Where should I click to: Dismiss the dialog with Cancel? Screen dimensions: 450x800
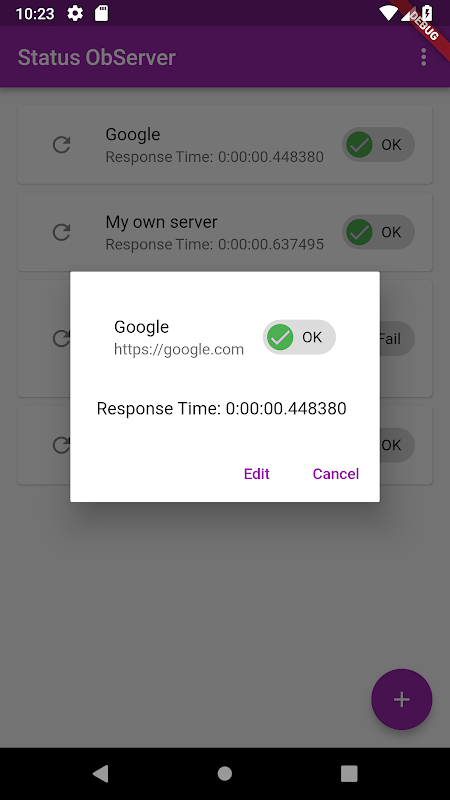[x=336, y=474]
